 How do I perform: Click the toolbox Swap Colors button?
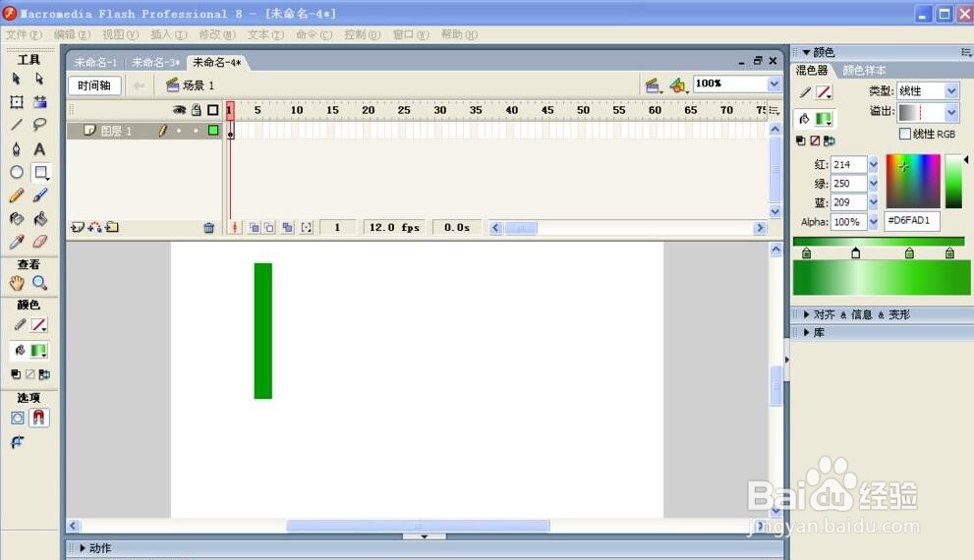[44, 374]
